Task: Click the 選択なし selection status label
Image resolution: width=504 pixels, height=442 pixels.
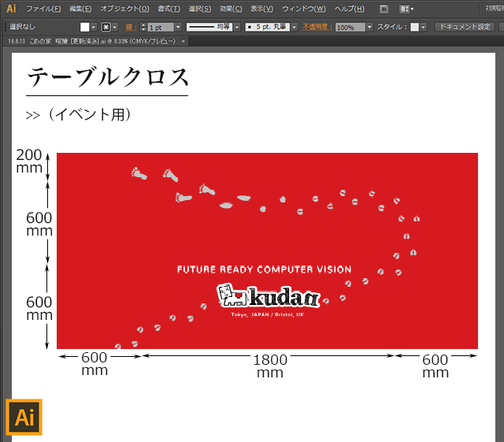Action: [22, 27]
